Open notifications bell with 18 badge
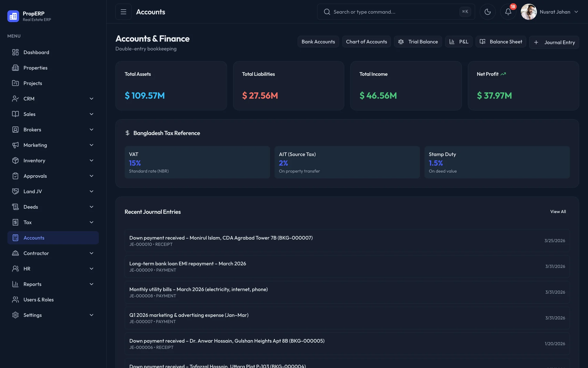 (508, 12)
